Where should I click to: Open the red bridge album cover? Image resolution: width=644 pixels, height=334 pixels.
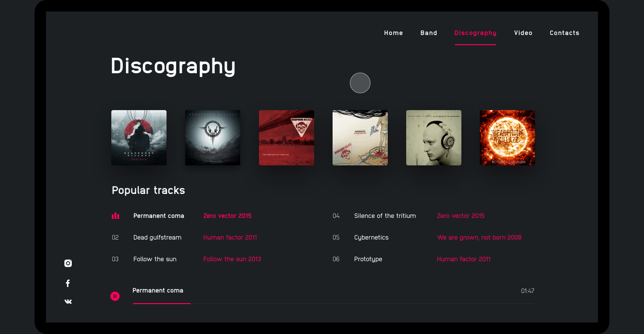click(x=287, y=138)
